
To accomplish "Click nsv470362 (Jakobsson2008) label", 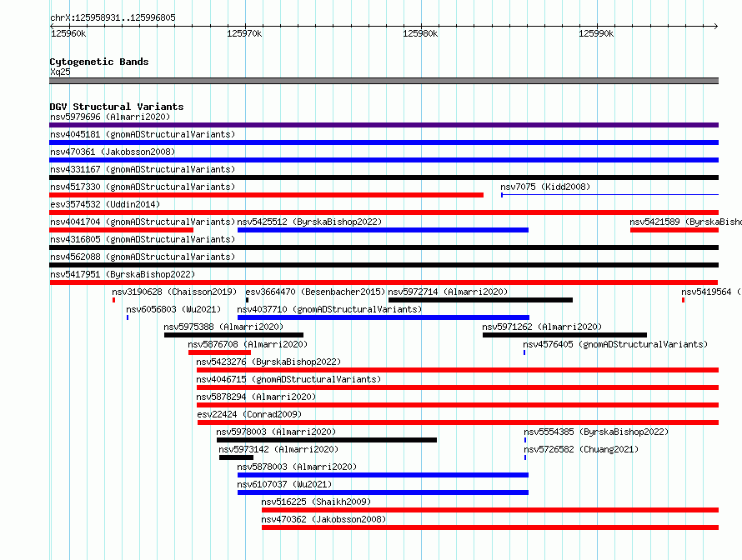I will click(323, 519).
